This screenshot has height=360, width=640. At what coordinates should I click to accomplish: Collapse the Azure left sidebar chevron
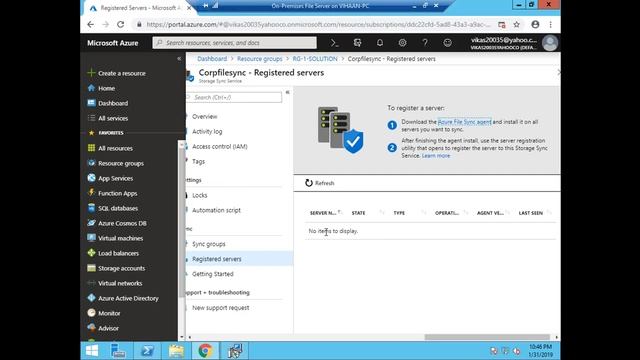(x=179, y=59)
